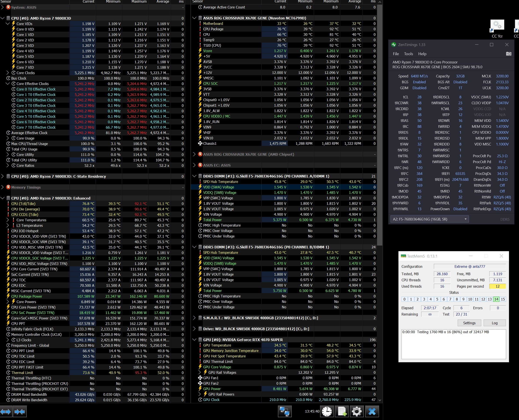Collapse the Core Effective Clocks group
Viewport: 519px width, 420px height.
(7, 84)
